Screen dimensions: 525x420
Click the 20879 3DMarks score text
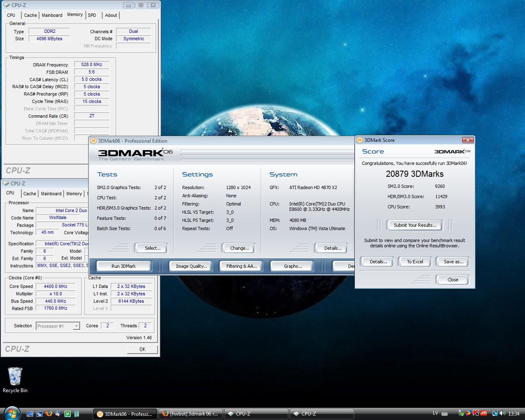click(415, 174)
